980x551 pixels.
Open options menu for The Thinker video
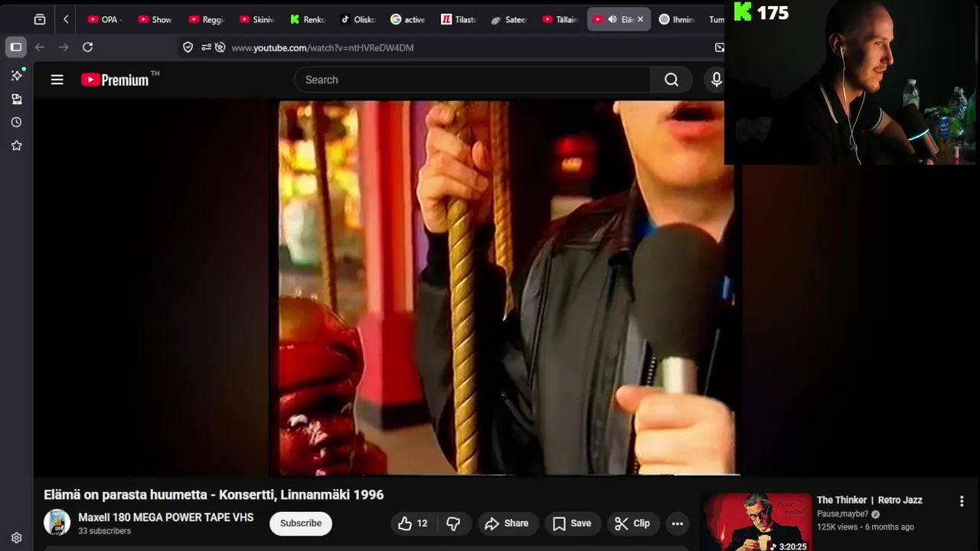[962, 501]
